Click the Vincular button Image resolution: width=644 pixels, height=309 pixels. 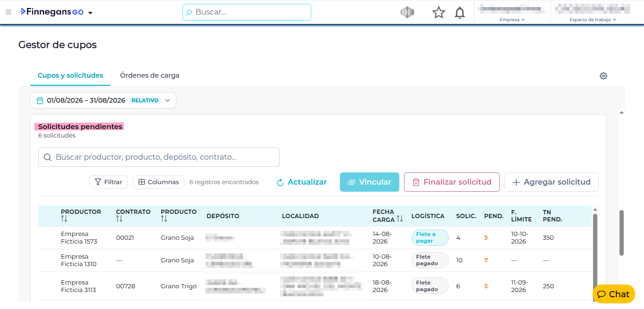pos(370,182)
